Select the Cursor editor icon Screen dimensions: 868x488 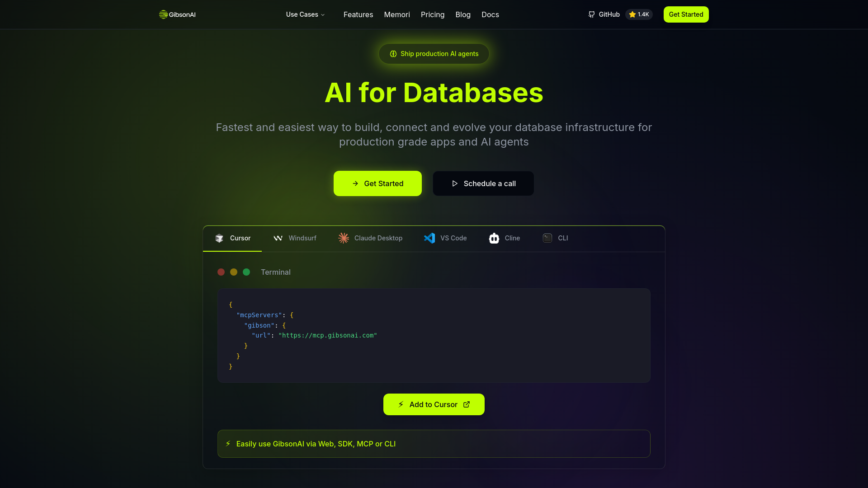pyautogui.click(x=220, y=238)
